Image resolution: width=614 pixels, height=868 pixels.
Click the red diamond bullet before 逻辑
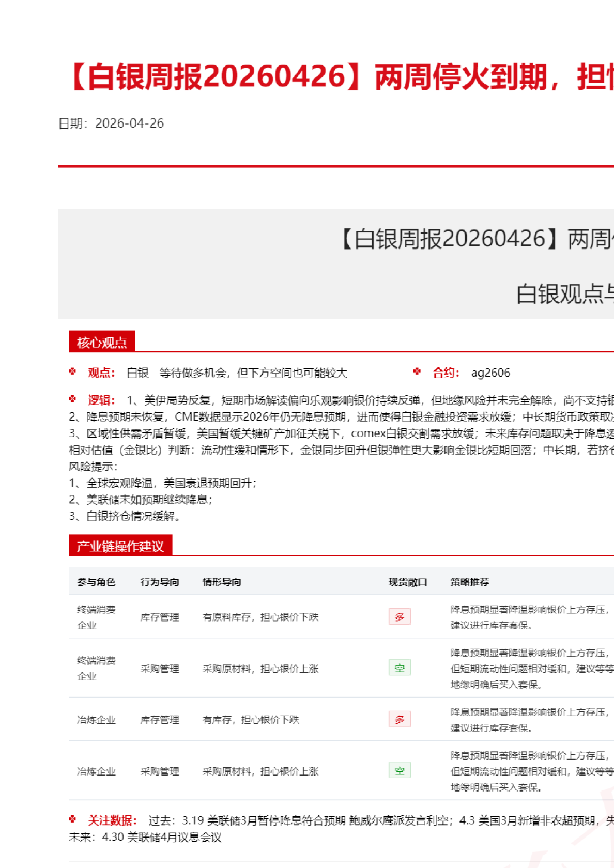[x=72, y=399]
